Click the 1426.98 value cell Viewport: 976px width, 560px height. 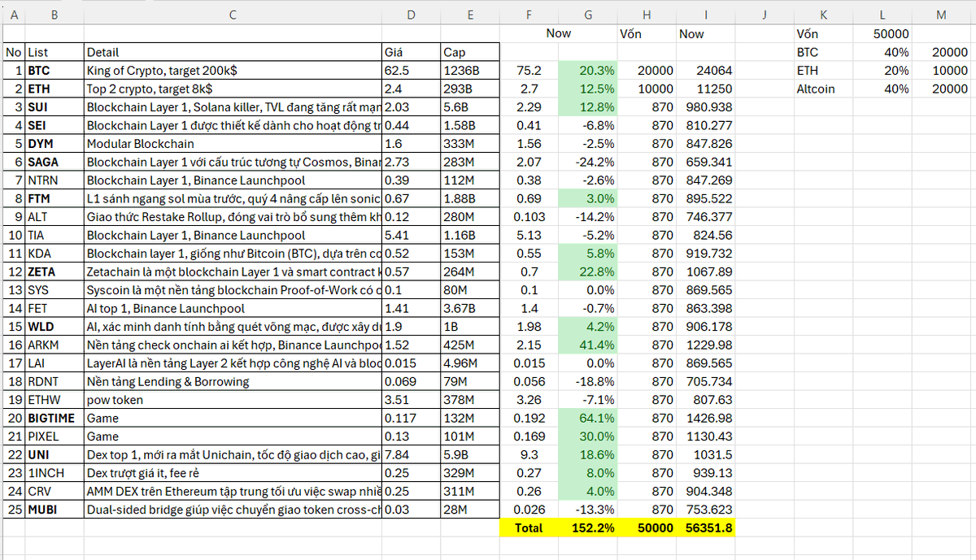pyautogui.click(x=705, y=418)
